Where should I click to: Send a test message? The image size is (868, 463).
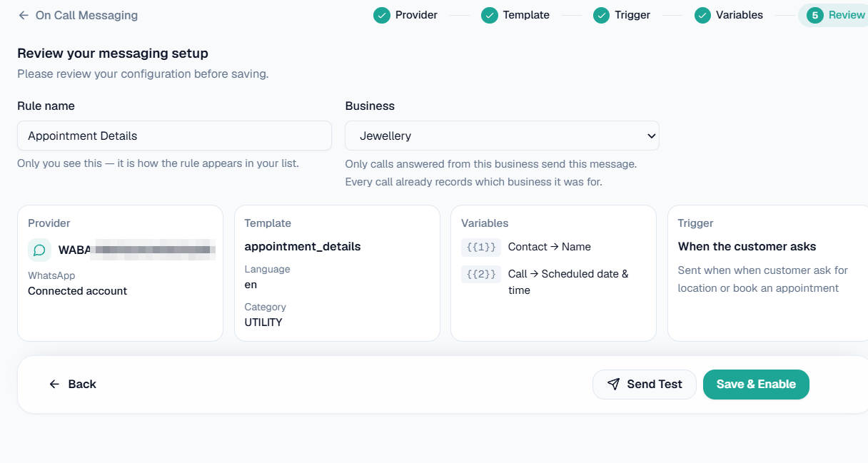(645, 385)
